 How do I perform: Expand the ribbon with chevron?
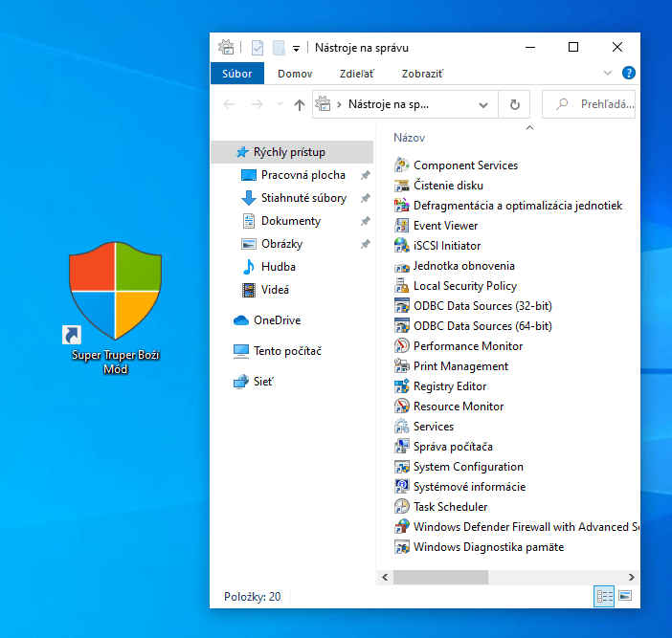[608, 74]
